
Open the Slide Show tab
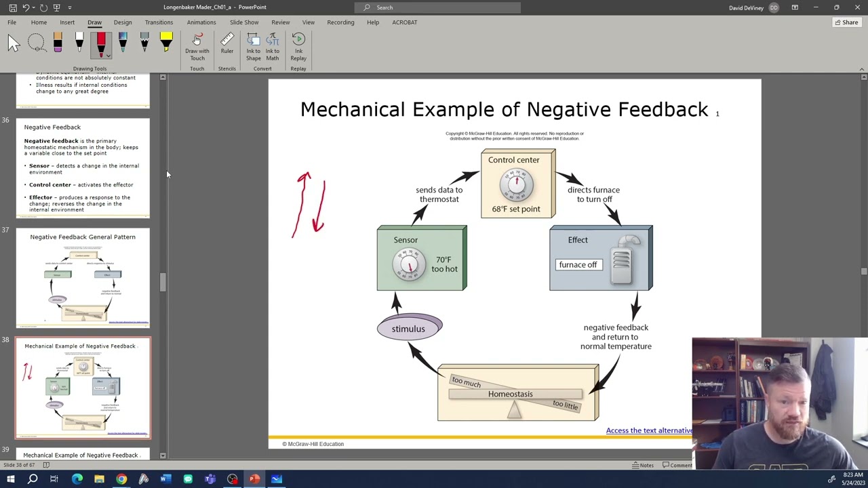(x=244, y=22)
